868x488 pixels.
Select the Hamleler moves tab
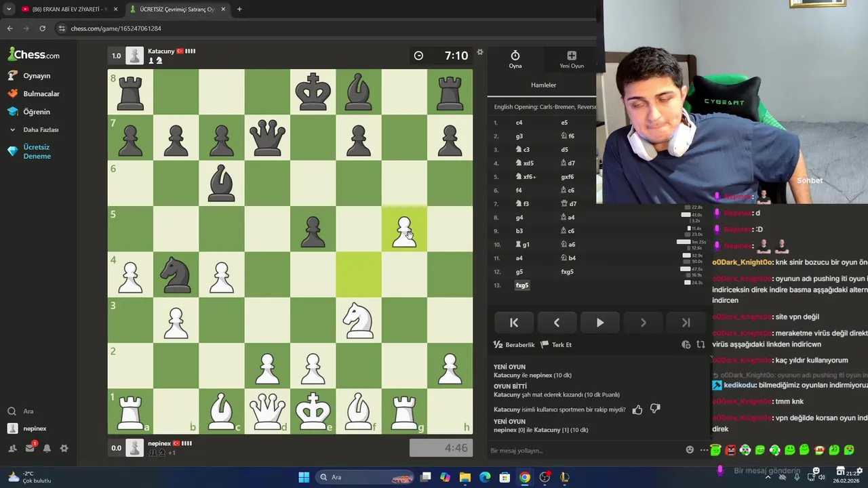click(x=543, y=85)
